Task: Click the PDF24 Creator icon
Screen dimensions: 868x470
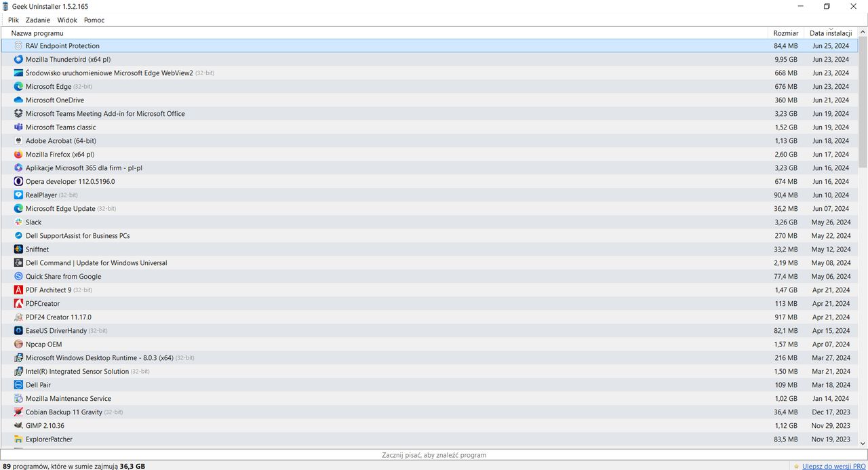Action: 18,317
